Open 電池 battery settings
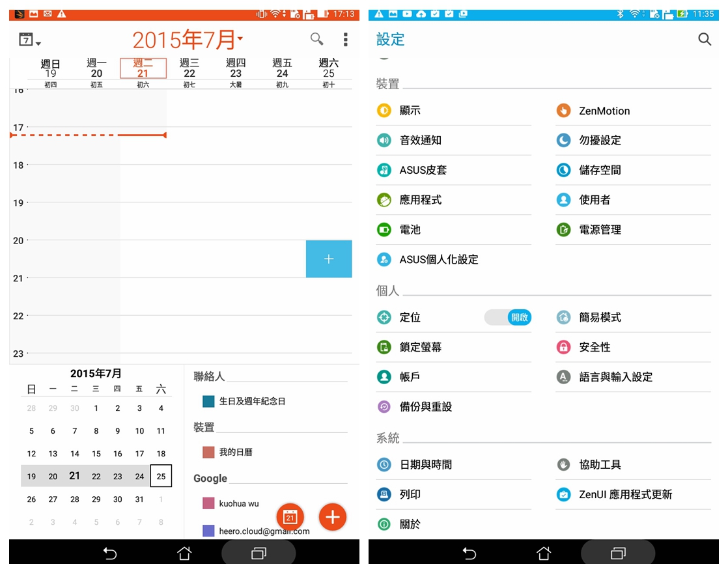Viewport: 728px width, 573px height. coord(454,229)
